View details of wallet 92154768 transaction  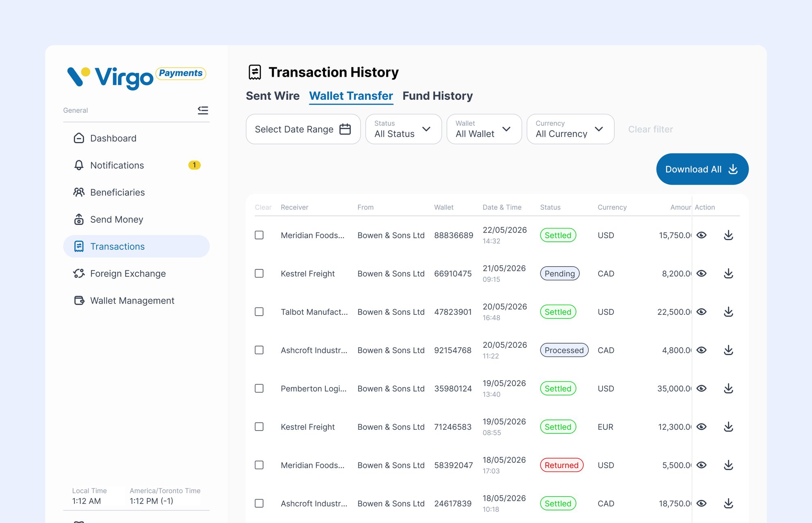702,350
